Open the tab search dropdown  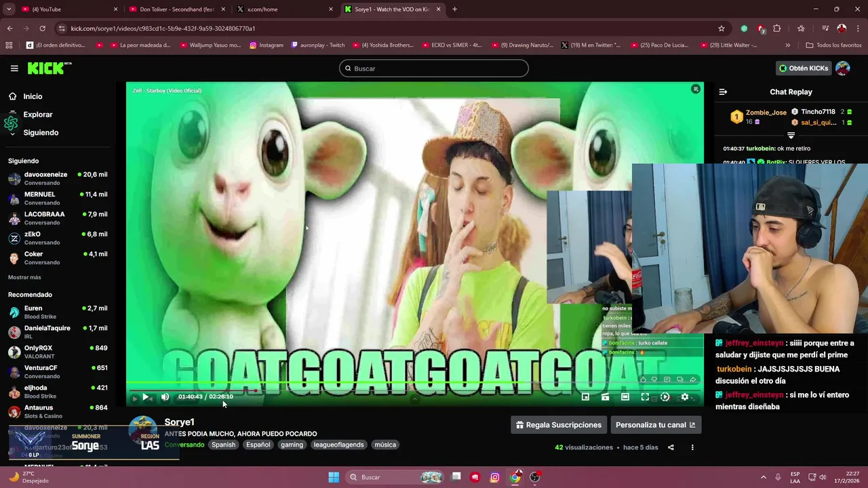click(x=9, y=9)
